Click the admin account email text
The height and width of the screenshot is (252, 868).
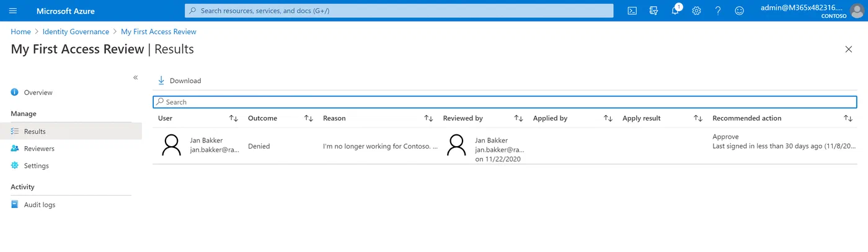click(x=802, y=7)
